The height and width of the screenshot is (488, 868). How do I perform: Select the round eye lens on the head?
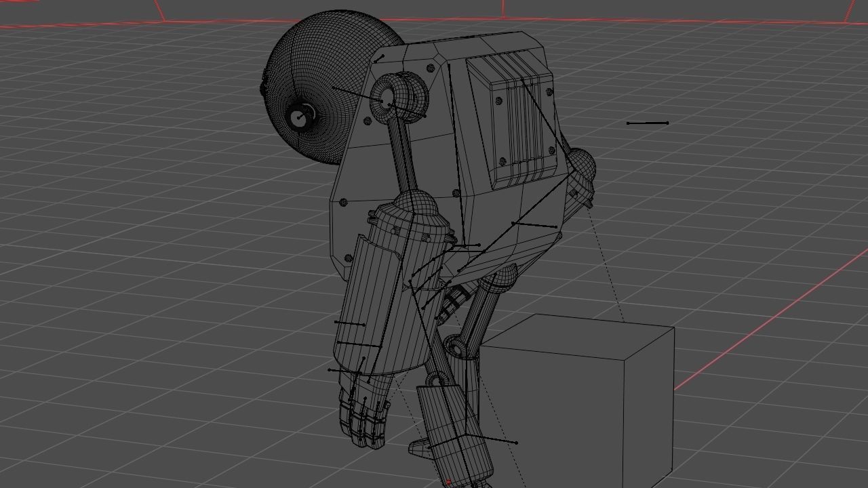(299, 118)
